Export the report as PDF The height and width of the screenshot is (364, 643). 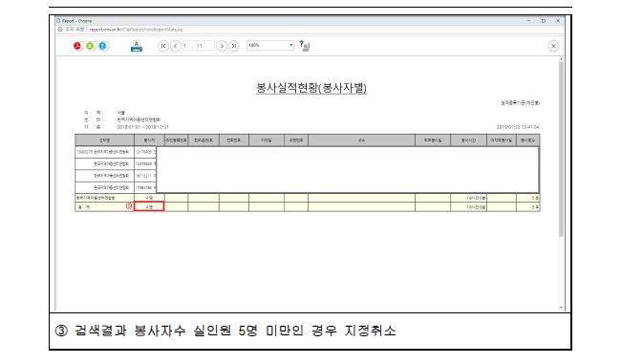[x=78, y=46]
